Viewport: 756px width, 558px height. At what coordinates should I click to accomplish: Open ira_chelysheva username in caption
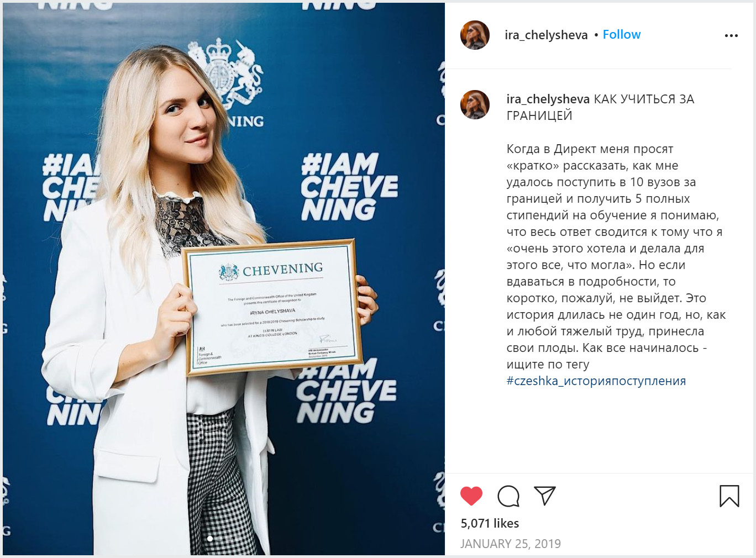point(548,99)
